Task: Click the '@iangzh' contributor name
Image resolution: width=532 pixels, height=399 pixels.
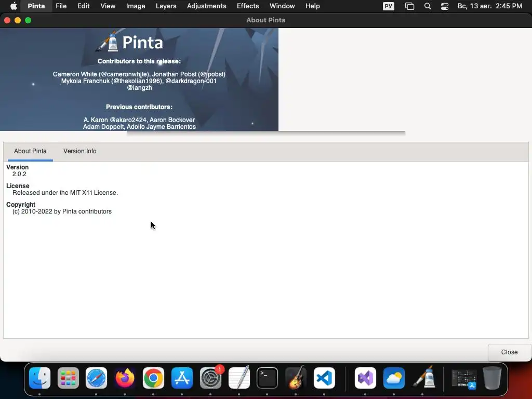Action: click(139, 87)
